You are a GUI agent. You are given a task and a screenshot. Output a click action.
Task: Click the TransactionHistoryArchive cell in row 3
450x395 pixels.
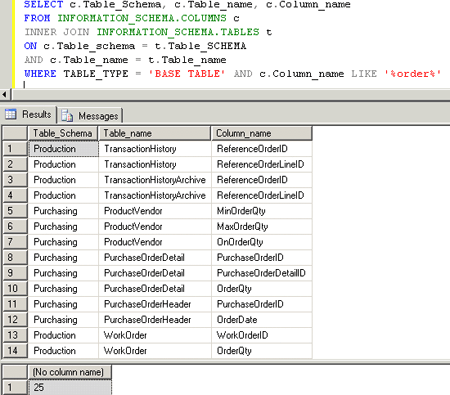click(155, 180)
